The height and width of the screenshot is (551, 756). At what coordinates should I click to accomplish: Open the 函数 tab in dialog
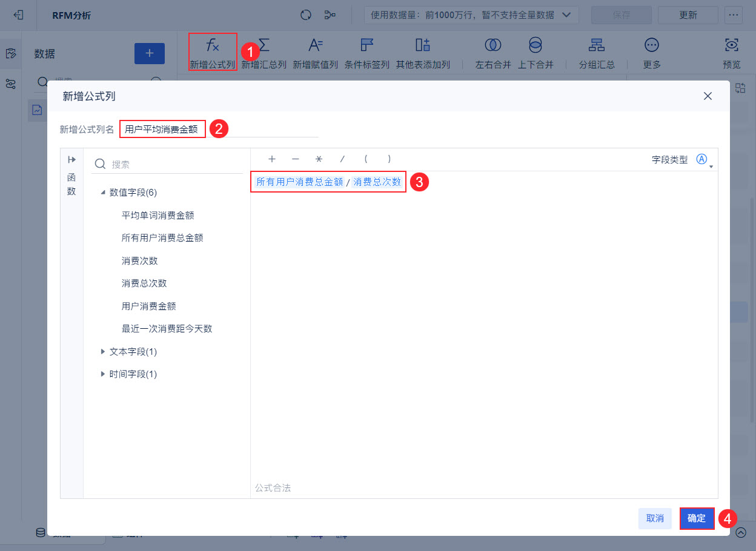(71, 184)
